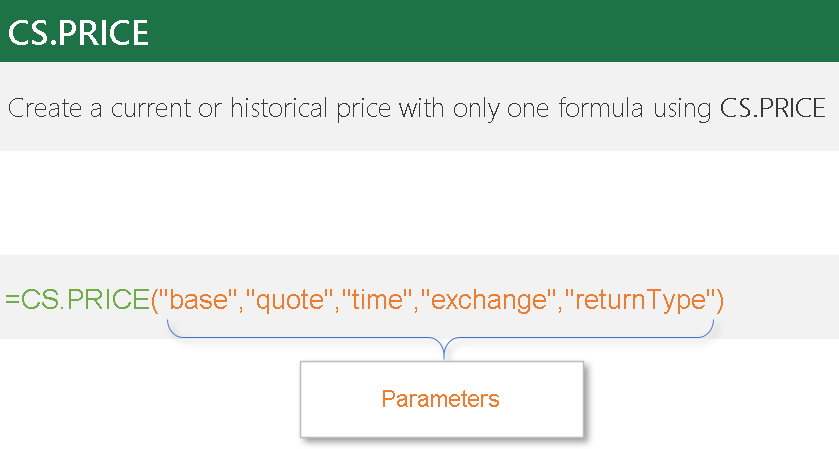
Task: Click CS.PRICE at end of description
Action: click(x=773, y=108)
